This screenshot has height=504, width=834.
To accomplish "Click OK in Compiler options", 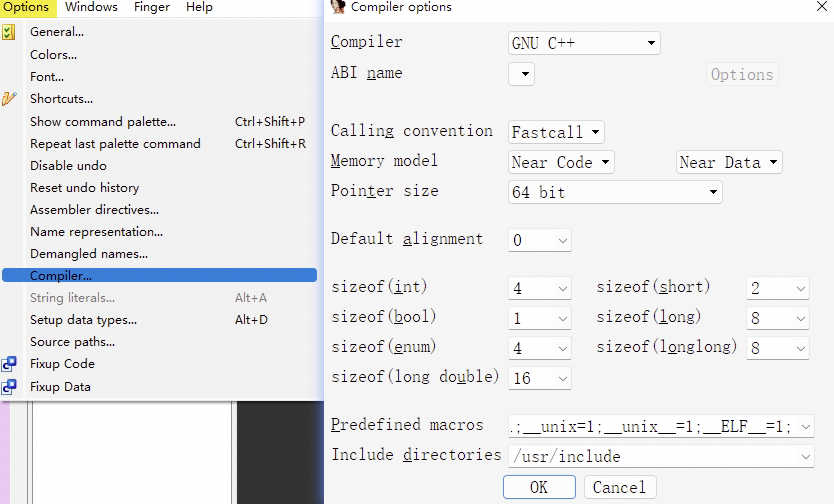I will (x=539, y=487).
